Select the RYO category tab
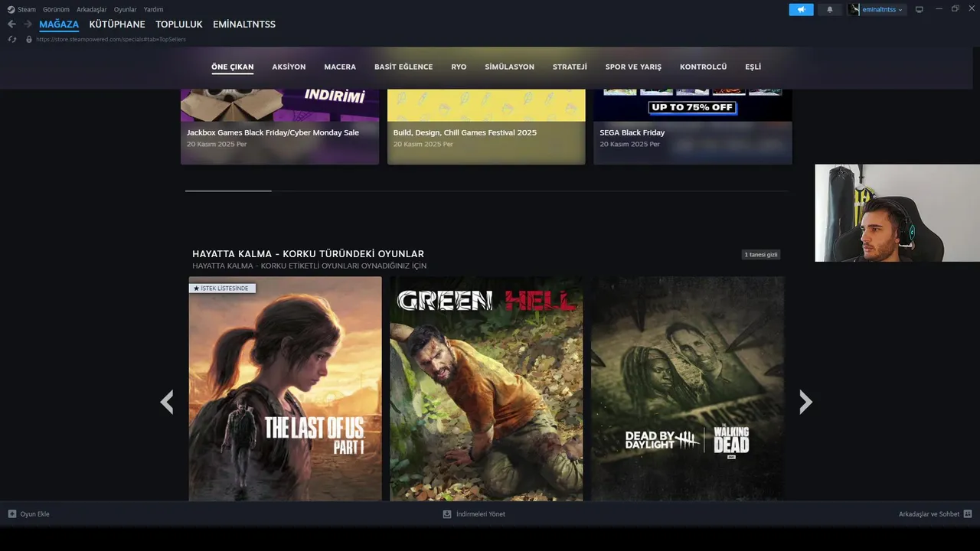Screen dimensions: 980x551 (x=459, y=67)
